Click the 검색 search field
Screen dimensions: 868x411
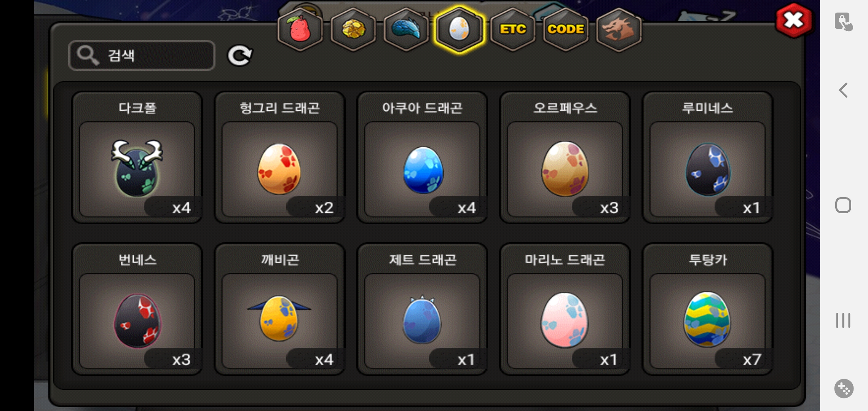[x=142, y=56]
